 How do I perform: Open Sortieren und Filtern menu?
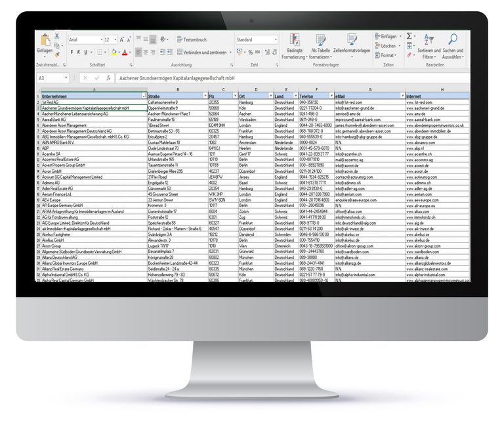tap(429, 47)
